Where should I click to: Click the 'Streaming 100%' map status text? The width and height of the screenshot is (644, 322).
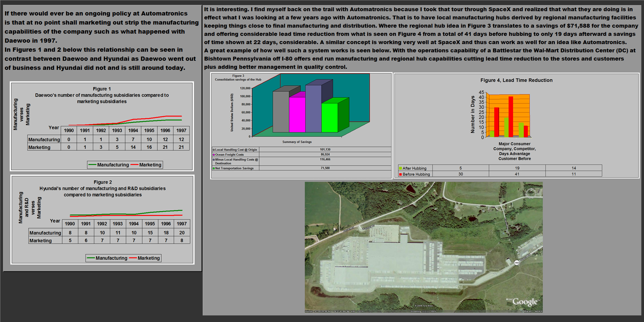[423, 311]
